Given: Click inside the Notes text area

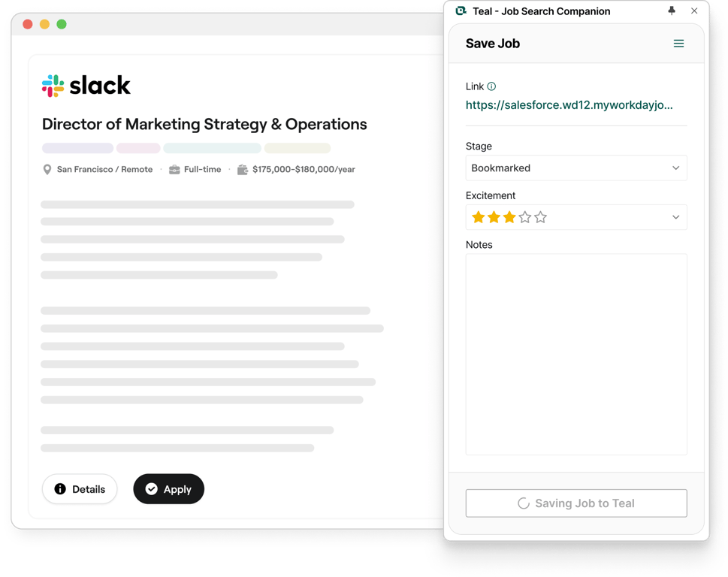Looking at the screenshot, I should [576, 354].
